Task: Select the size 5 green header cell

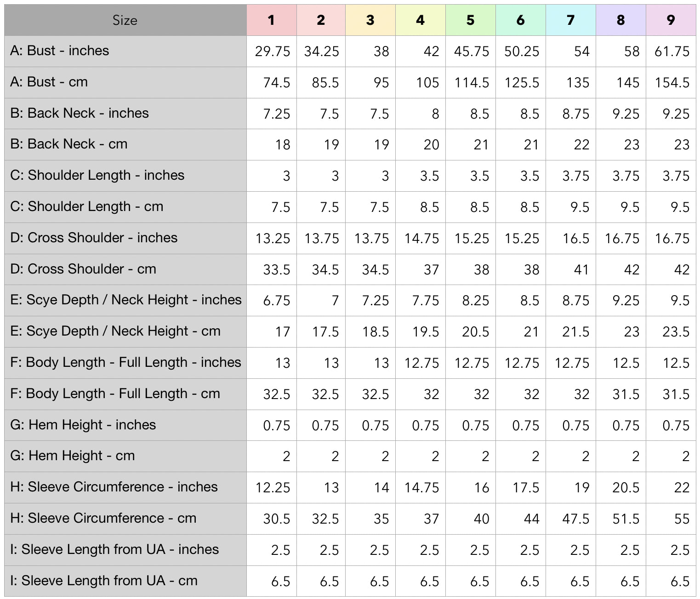Action: click(470, 20)
